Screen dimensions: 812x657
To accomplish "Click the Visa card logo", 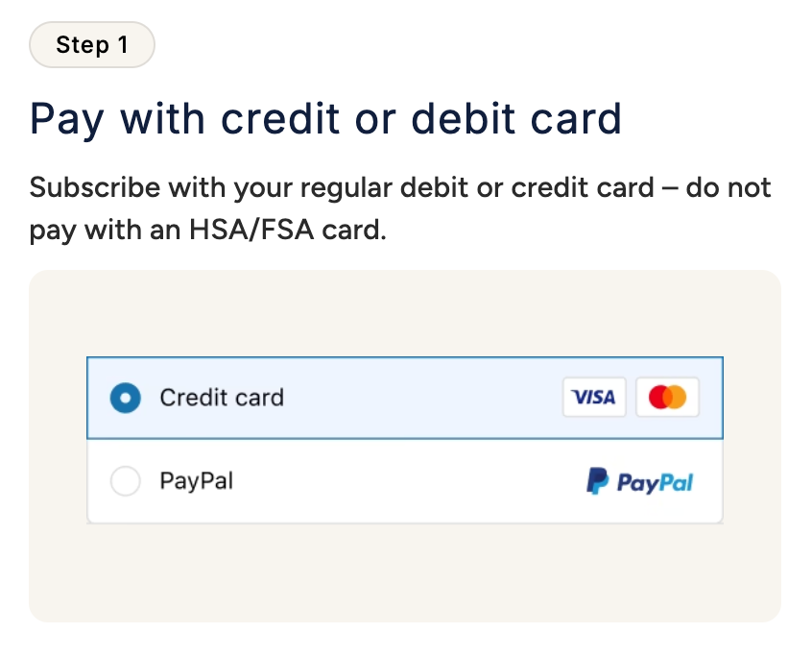I will pos(593,397).
